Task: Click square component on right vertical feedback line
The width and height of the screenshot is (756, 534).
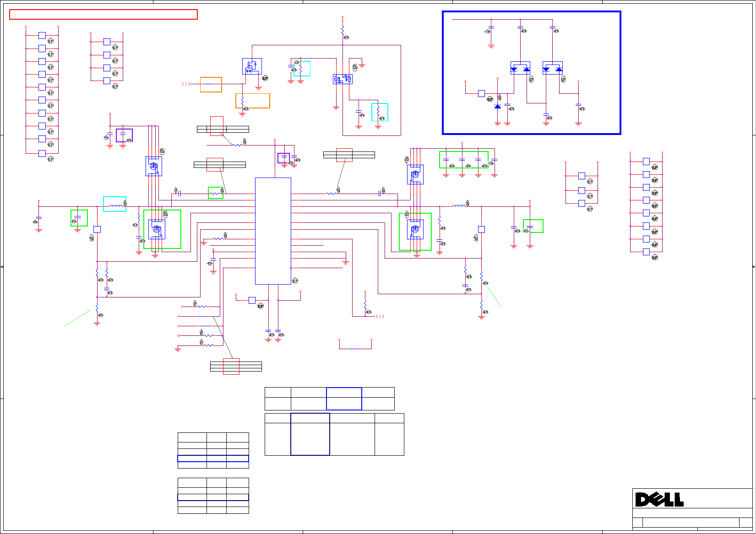Action: click(481, 229)
